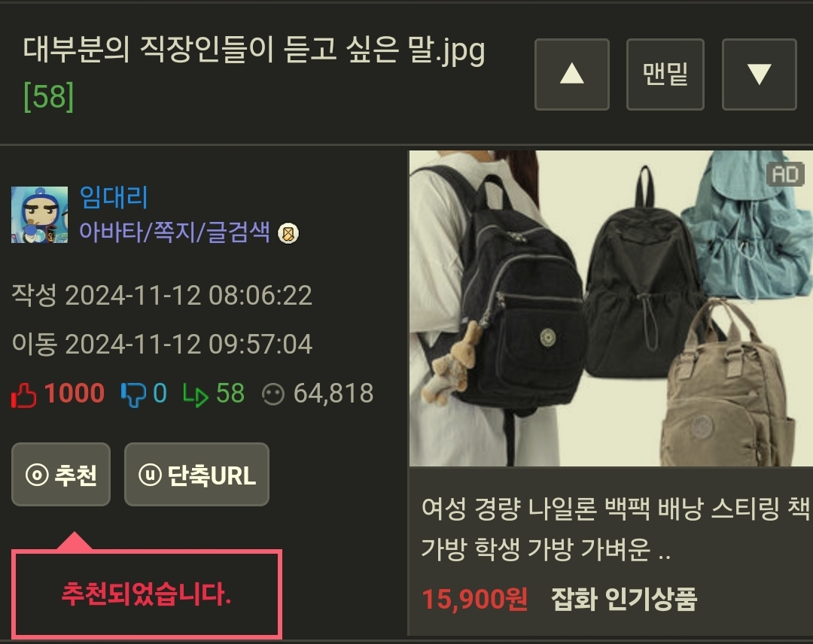
Task: Copy link with 단축URL button
Action: point(197,475)
